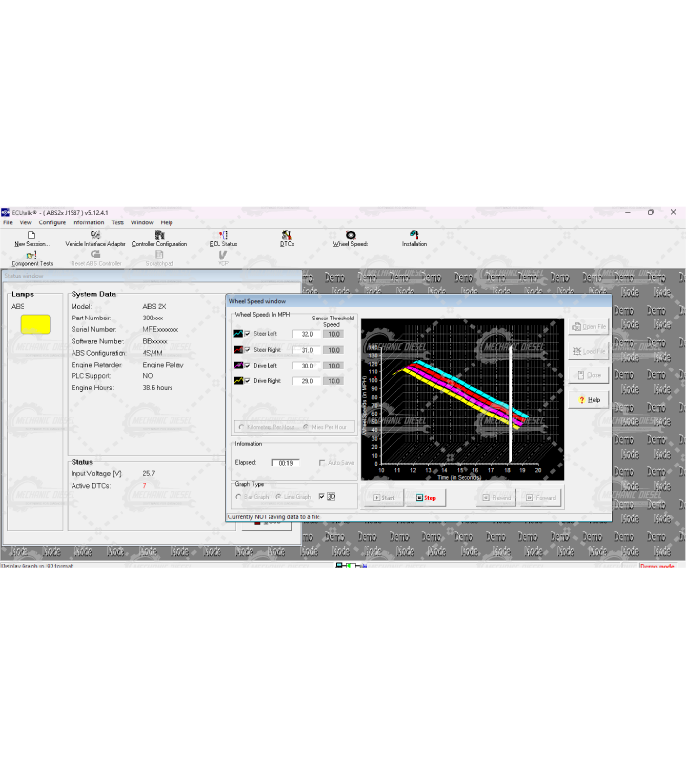This screenshot has height=784, width=686.
Task: Click the ECU Status toolbar icon
Action: (223, 238)
